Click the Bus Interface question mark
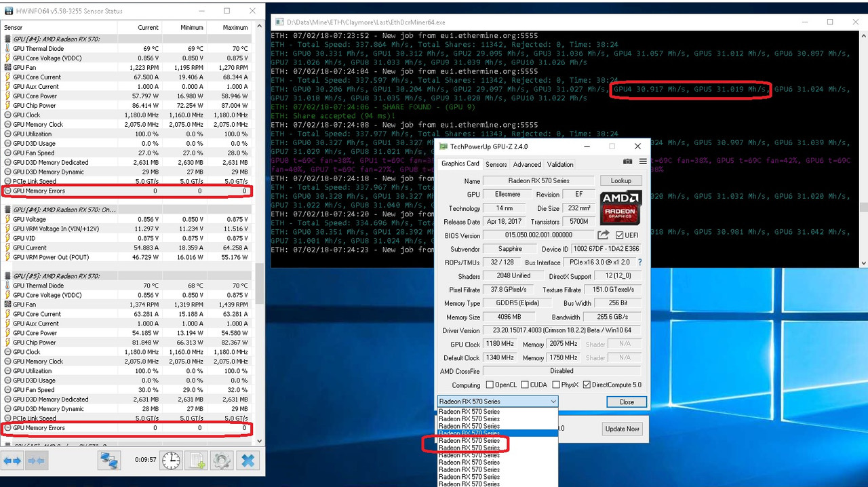This screenshot has height=487, width=868. (639, 262)
